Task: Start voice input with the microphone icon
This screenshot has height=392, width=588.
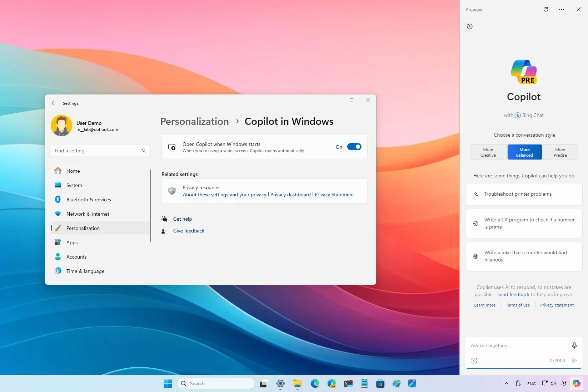Action: point(574,346)
